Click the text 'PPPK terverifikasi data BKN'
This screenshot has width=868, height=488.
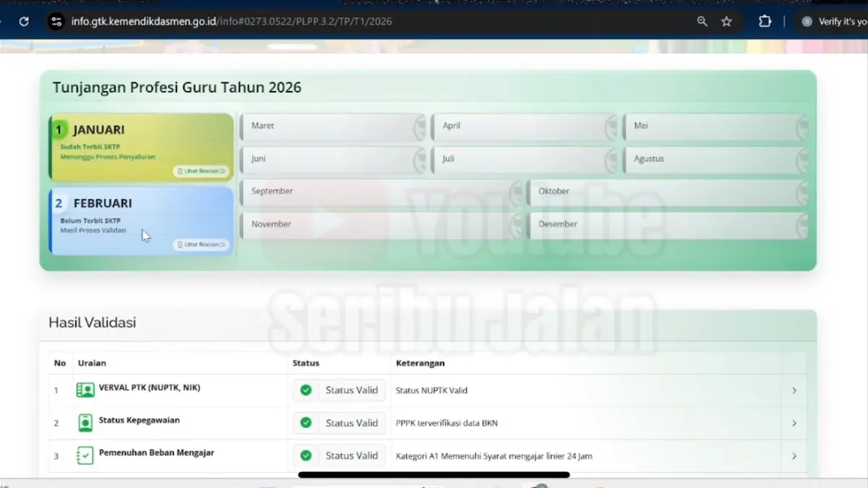pos(447,423)
